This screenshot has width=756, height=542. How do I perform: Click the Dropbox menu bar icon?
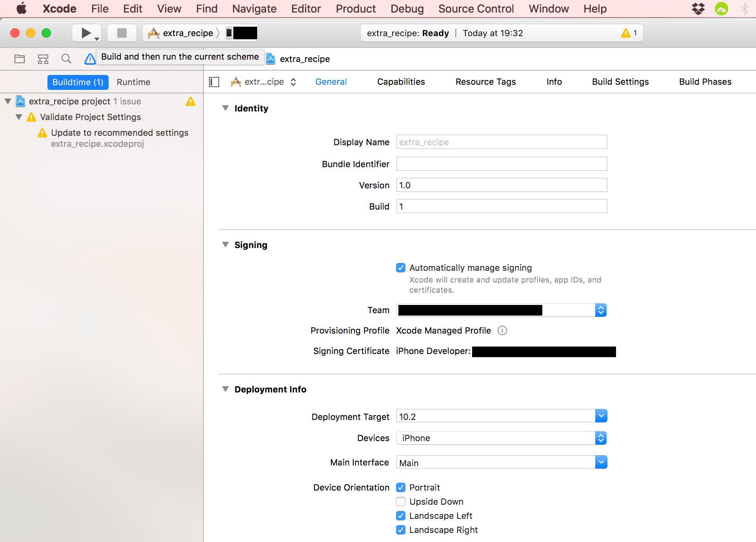pos(698,9)
